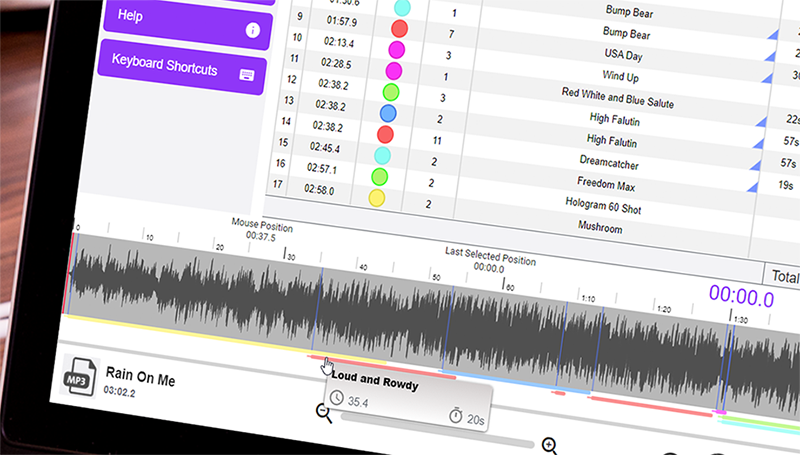
Task: Select the Mushroom row in the table
Action: pos(599,228)
